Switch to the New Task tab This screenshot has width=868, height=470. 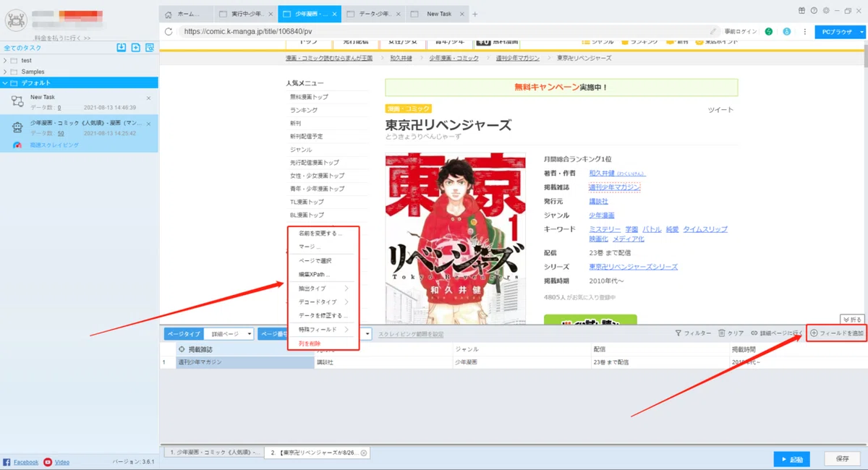click(438, 14)
